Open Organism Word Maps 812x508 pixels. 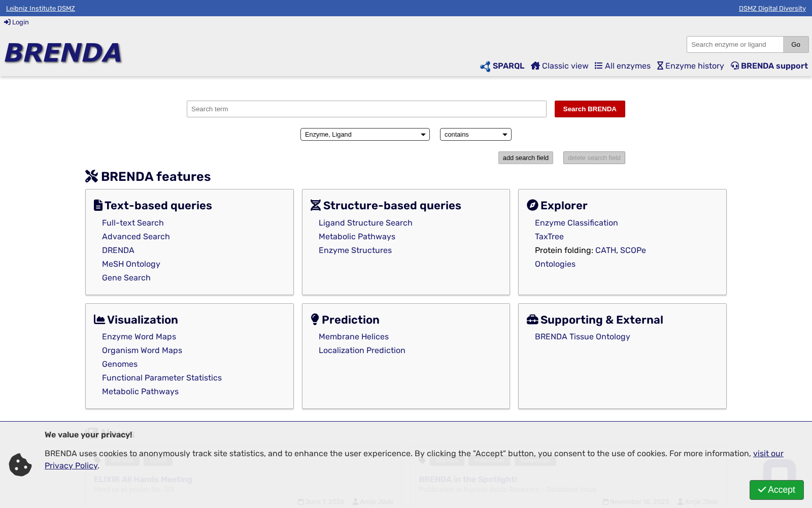pos(142,351)
